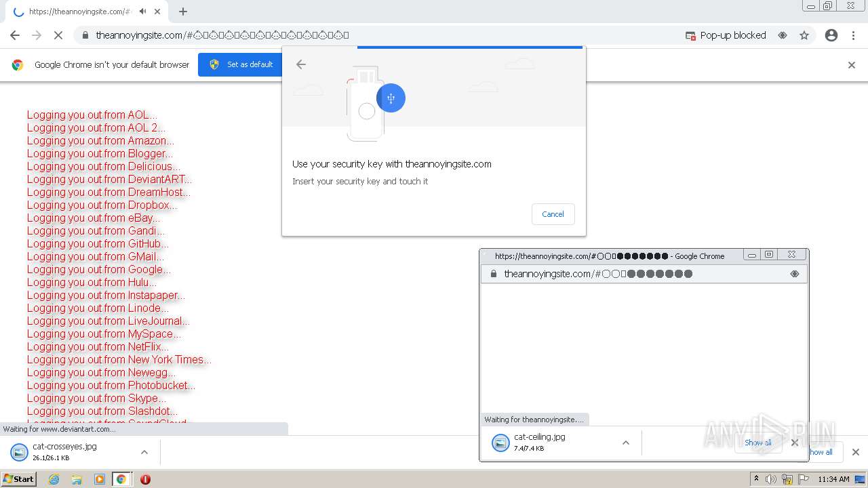
Task: Open the Windows Start menu
Action: (x=19, y=479)
